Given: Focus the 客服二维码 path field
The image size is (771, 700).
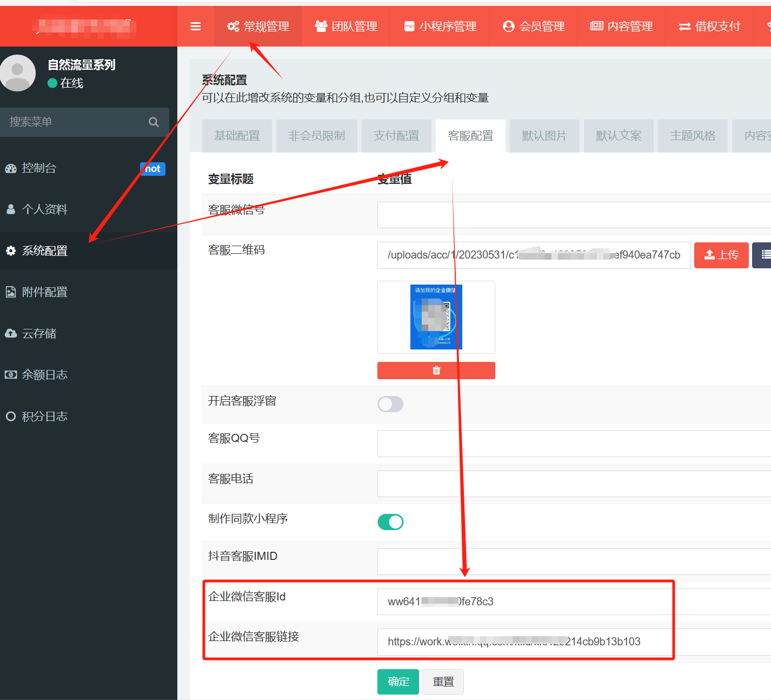Looking at the screenshot, I should coord(534,255).
